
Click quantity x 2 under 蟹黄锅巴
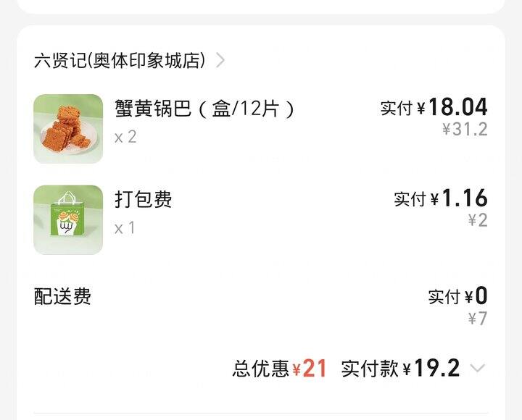125,137
